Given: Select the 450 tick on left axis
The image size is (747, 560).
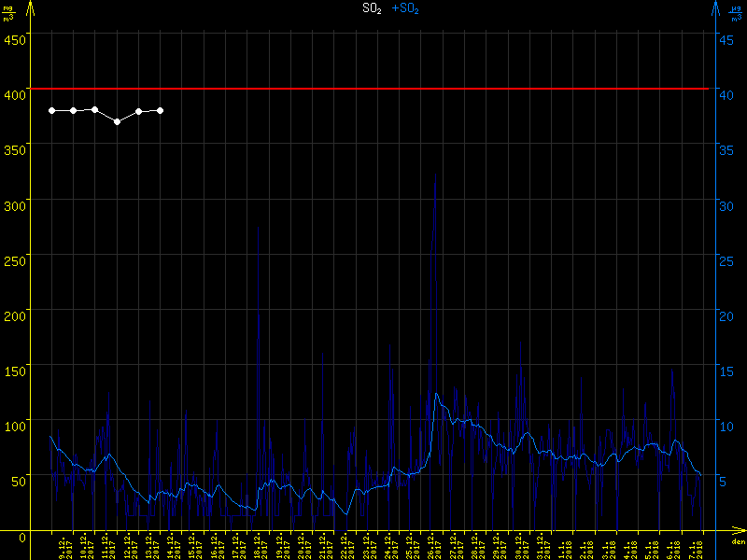Looking at the screenshot, I should [x=14, y=39].
